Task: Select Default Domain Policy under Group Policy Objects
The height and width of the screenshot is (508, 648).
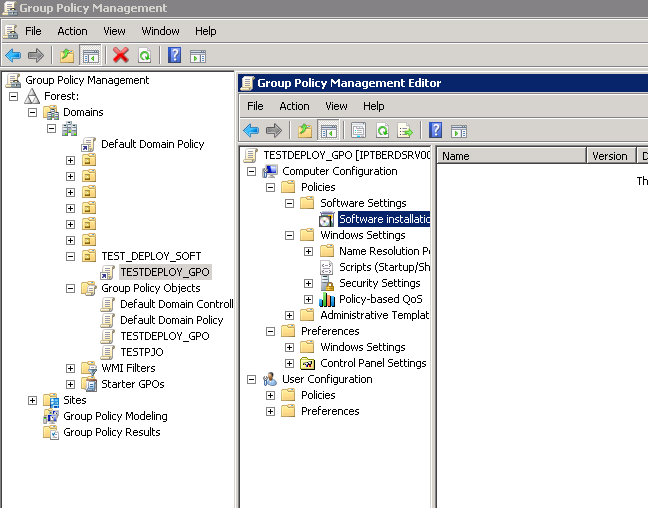Action: point(172,320)
